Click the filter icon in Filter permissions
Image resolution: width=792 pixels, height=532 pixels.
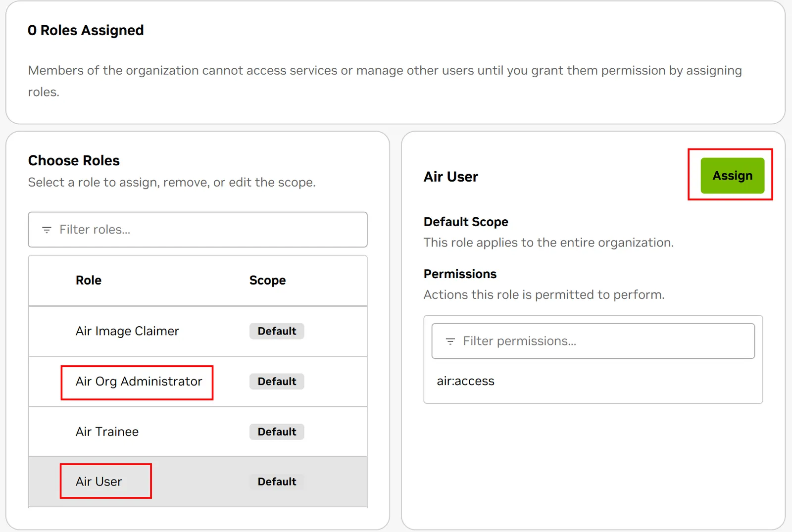(450, 341)
